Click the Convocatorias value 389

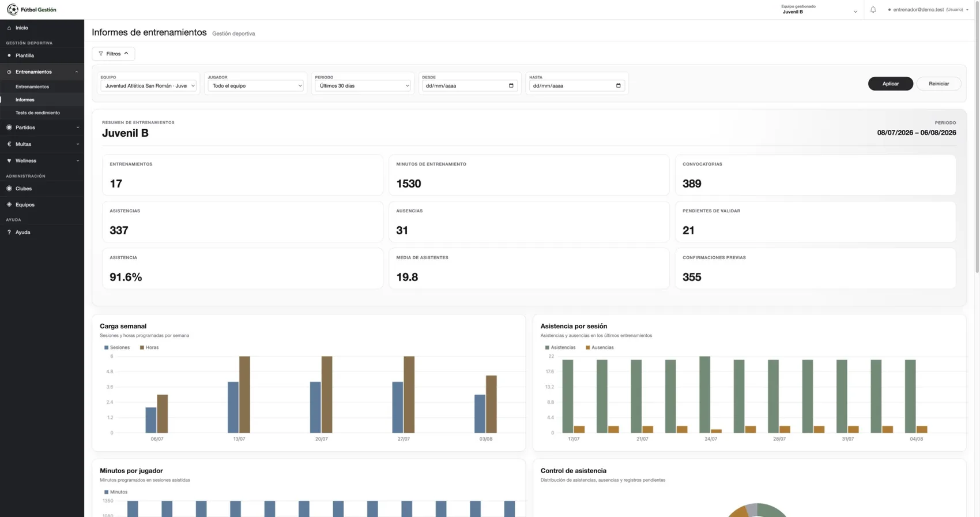click(692, 184)
